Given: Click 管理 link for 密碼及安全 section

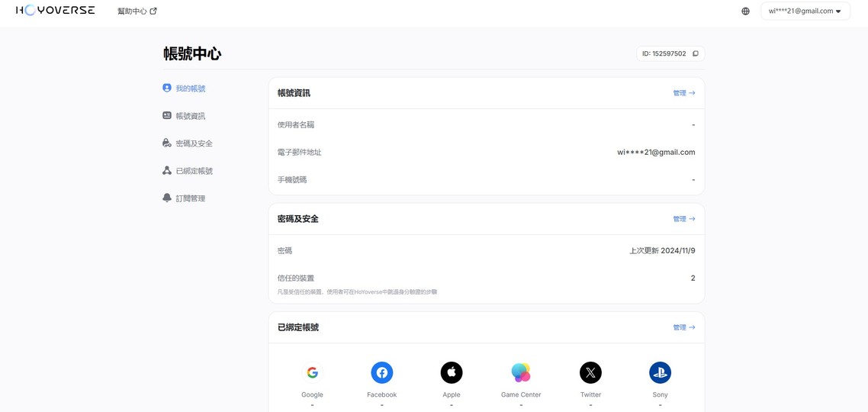Looking at the screenshot, I should pos(684,219).
